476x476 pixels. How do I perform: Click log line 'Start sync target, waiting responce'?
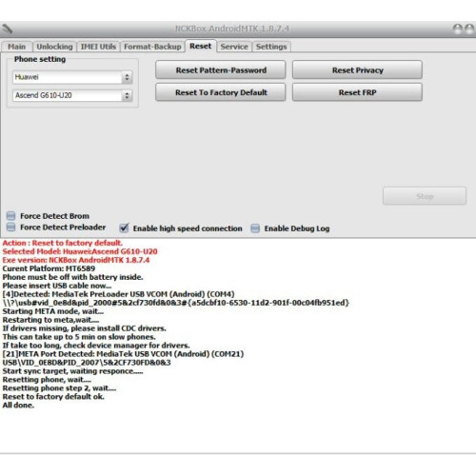(72, 371)
